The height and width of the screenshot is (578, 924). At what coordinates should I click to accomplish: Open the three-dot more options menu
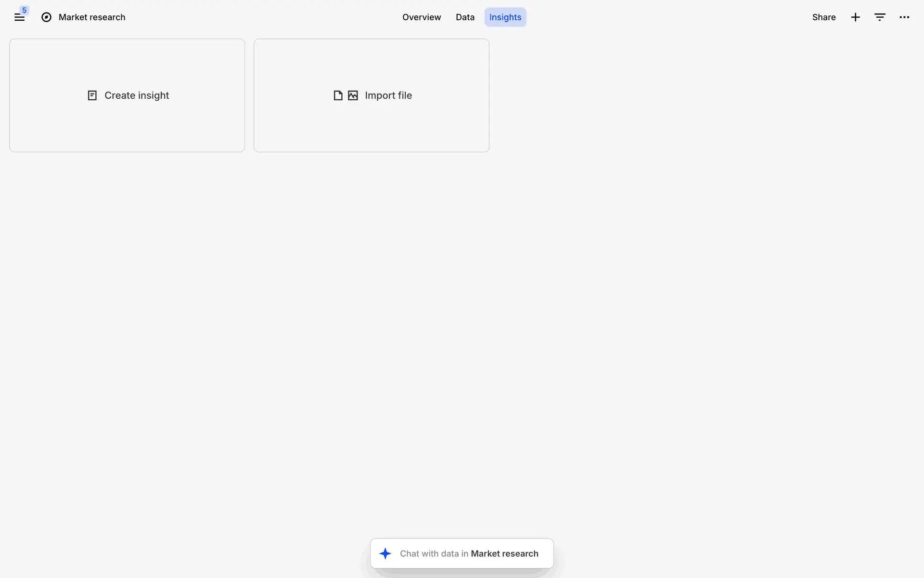pos(904,17)
